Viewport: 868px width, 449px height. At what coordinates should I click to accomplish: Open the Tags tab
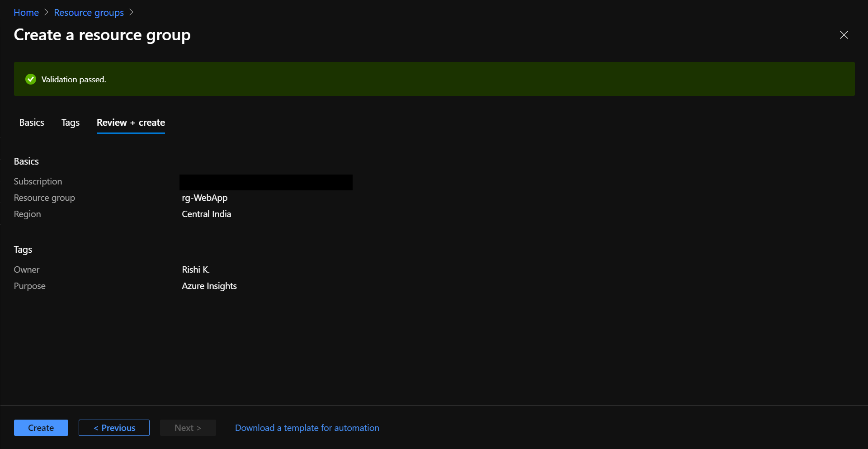71,123
